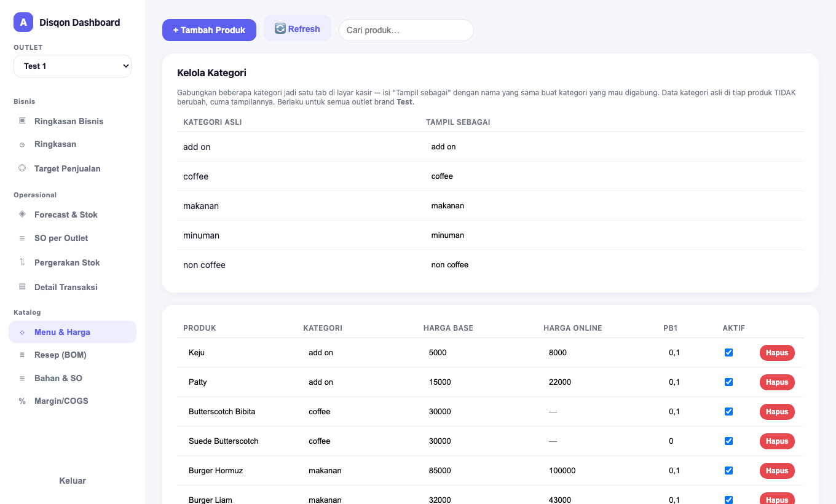Open Forecast & Stok section
Screen dimensions: 836x504
pyautogui.click(x=73, y=215)
